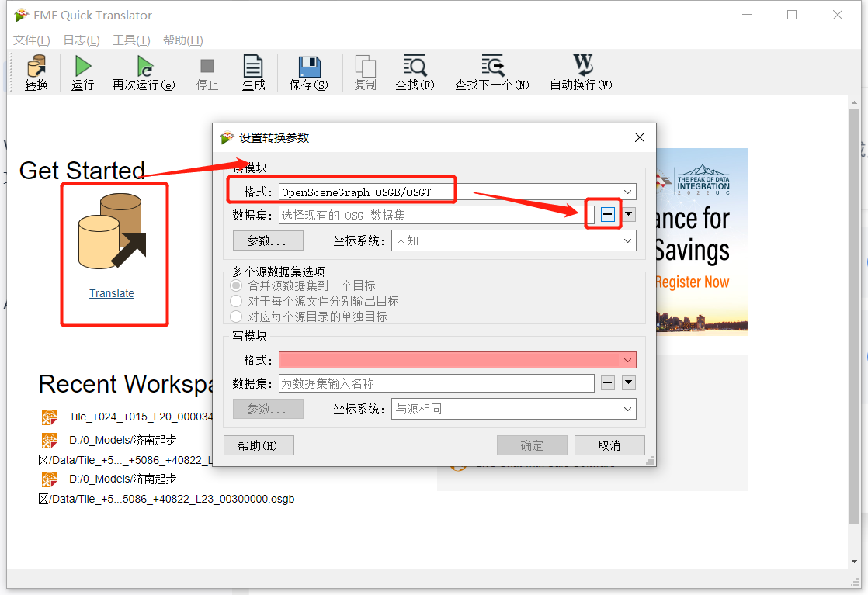Open recent workspace Tile_+024_+015_L20_000034

coord(141,417)
